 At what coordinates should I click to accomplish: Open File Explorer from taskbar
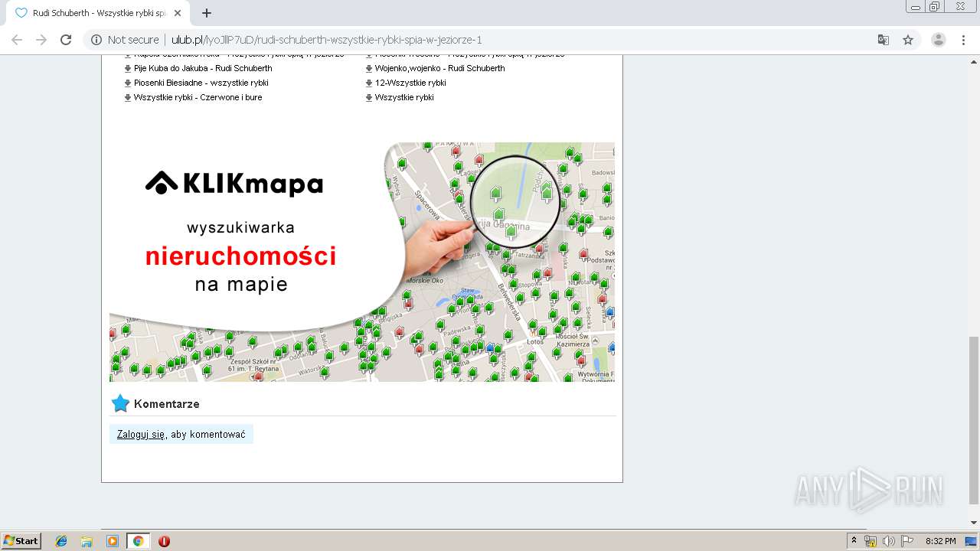pyautogui.click(x=87, y=541)
